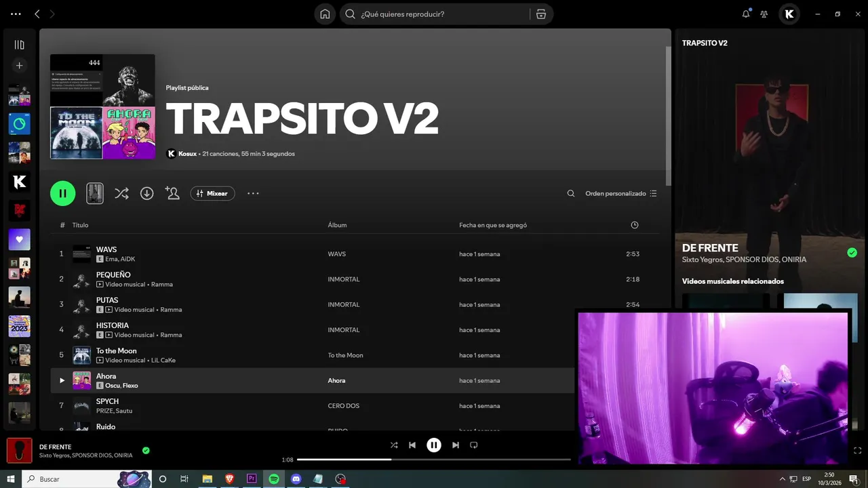This screenshot has height=488, width=868.
Task: Pause the playlist with green button
Action: (62, 193)
